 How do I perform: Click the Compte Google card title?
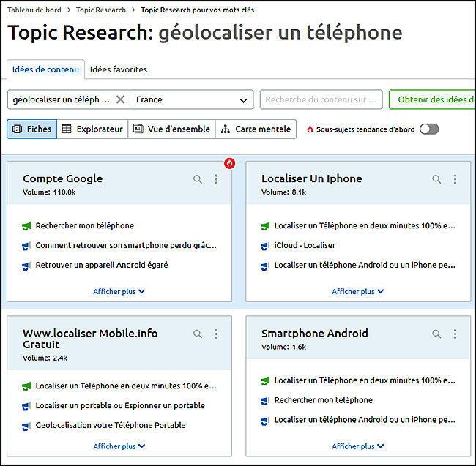coord(62,178)
